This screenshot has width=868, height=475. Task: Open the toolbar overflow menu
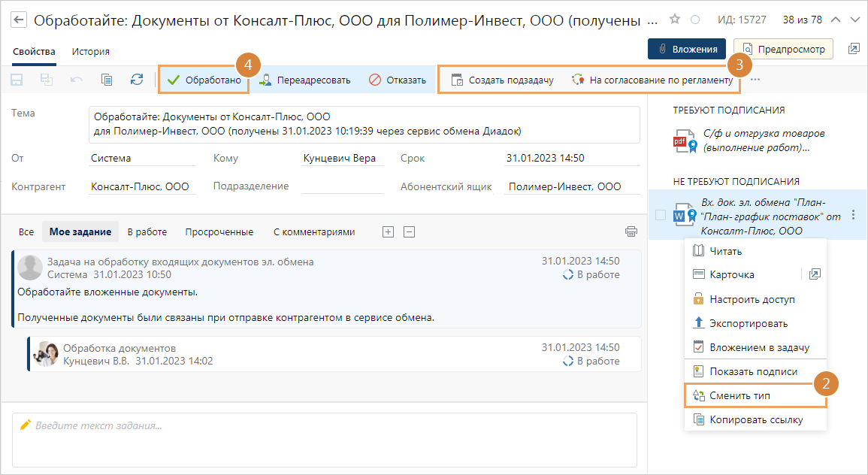coord(755,80)
